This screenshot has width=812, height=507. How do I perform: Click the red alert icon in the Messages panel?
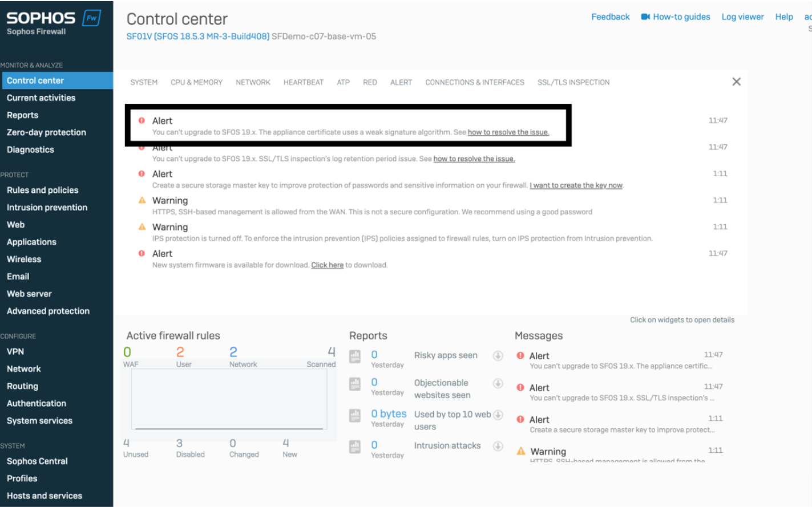(521, 355)
